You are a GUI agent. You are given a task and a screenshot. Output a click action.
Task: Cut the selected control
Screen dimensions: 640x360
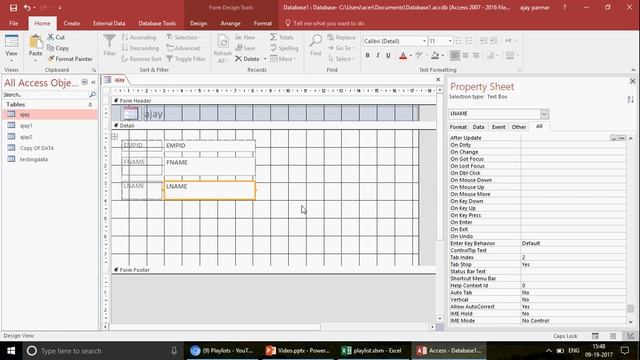click(x=56, y=37)
